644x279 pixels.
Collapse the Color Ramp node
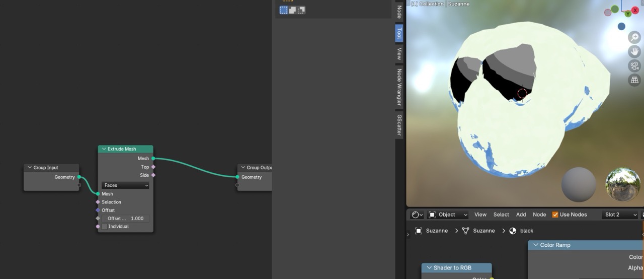[536, 245]
